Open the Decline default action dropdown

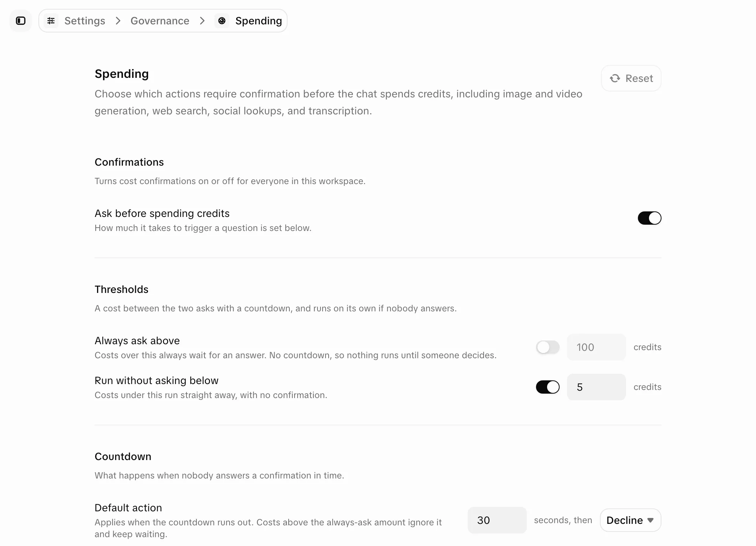point(630,520)
